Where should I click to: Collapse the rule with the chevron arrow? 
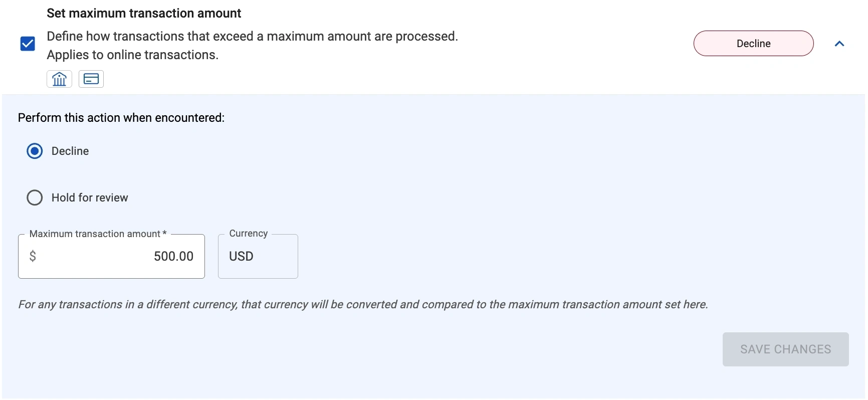click(839, 44)
